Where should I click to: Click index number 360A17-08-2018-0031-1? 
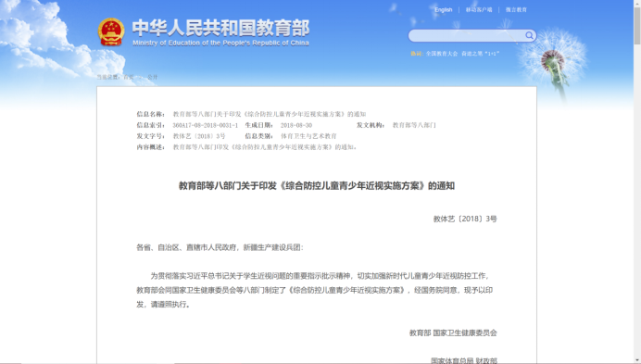click(x=205, y=125)
